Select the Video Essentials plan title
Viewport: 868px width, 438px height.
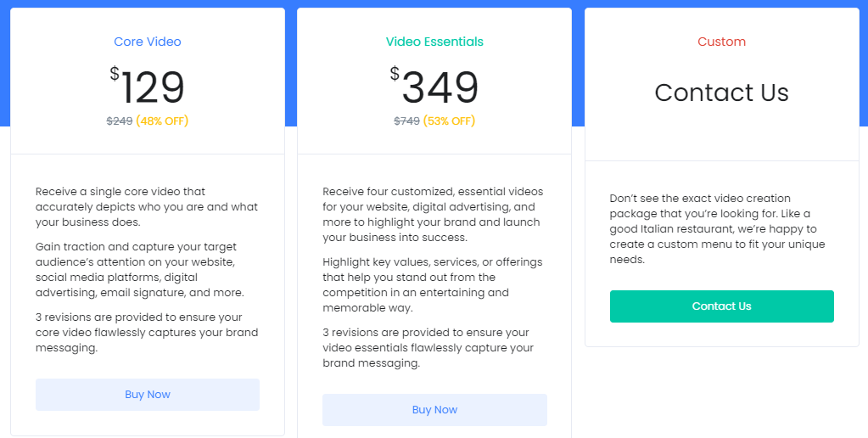click(434, 42)
